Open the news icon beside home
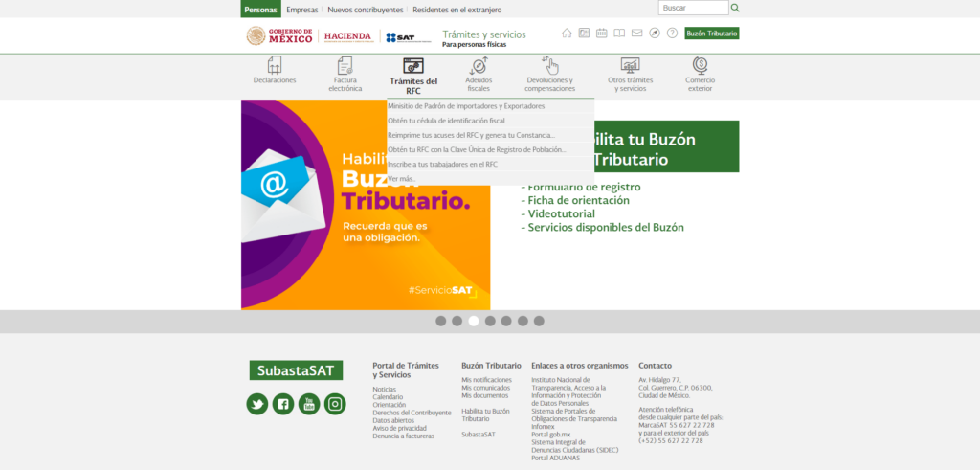The image size is (980, 470). (x=584, y=34)
